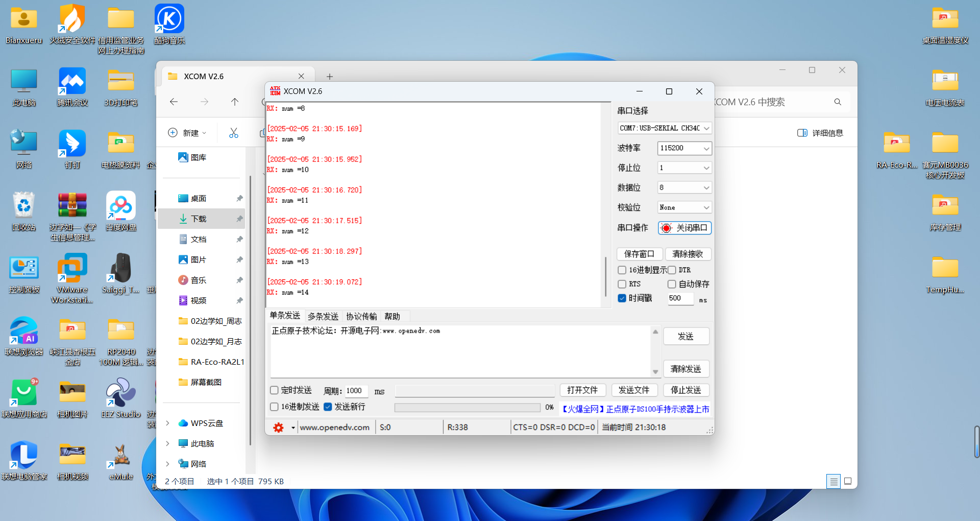Open 波特率 115200 dropdown
The width and height of the screenshot is (980, 521).
(684, 148)
